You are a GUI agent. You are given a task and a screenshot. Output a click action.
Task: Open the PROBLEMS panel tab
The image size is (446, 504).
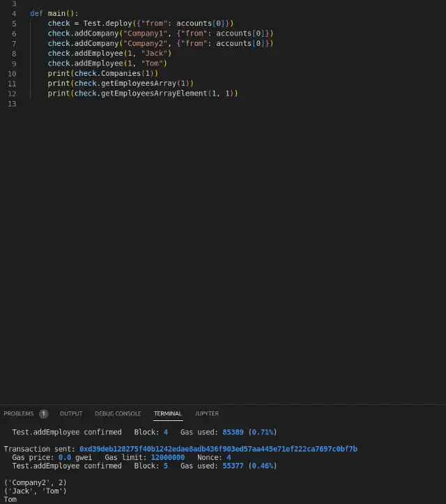(19, 413)
